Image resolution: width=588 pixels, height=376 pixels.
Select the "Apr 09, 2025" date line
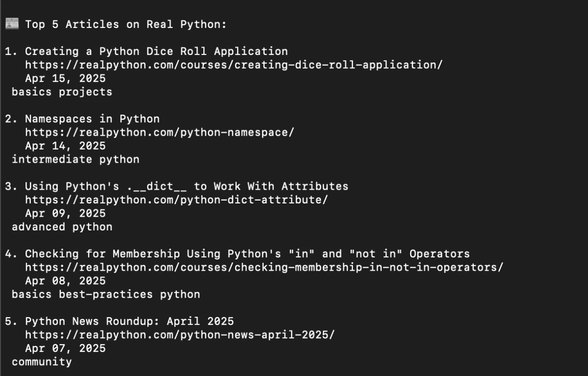pyautogui.click(x=65, y=213)
